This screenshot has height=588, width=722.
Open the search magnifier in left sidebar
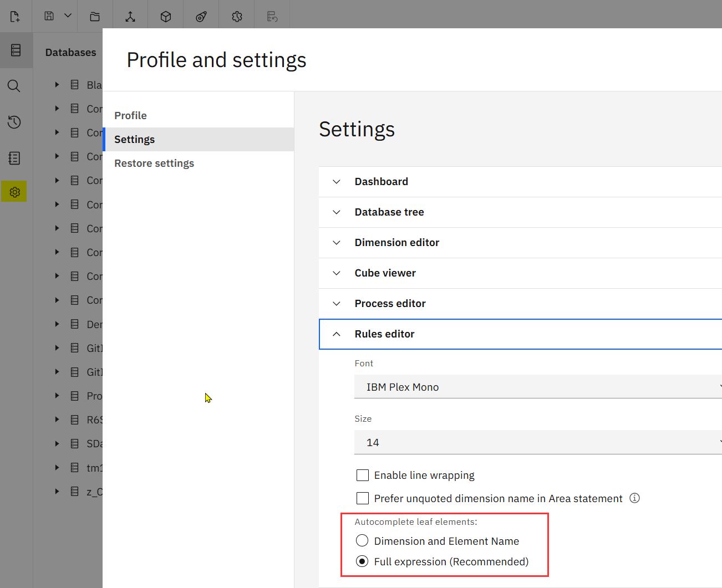[14, 86]
